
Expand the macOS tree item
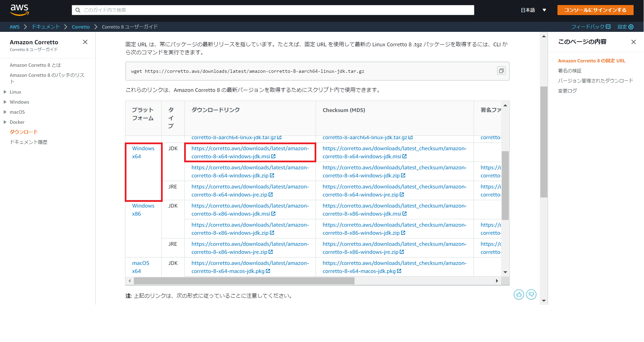click(x=5, y=112)
